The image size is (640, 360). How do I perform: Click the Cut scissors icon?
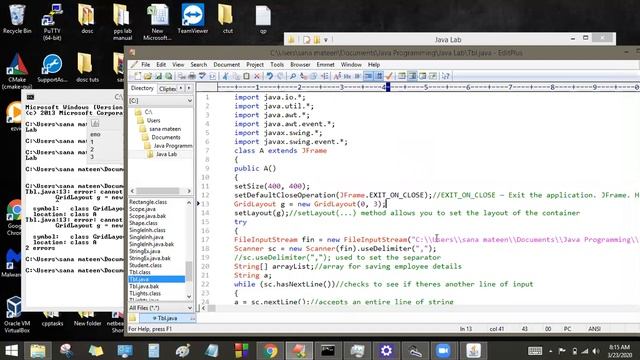[225, 76]
